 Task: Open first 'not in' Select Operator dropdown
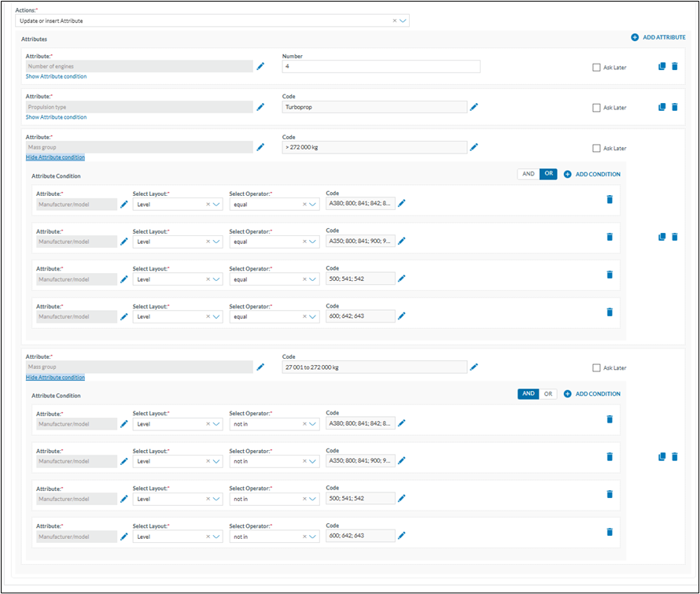click(314, 423)
